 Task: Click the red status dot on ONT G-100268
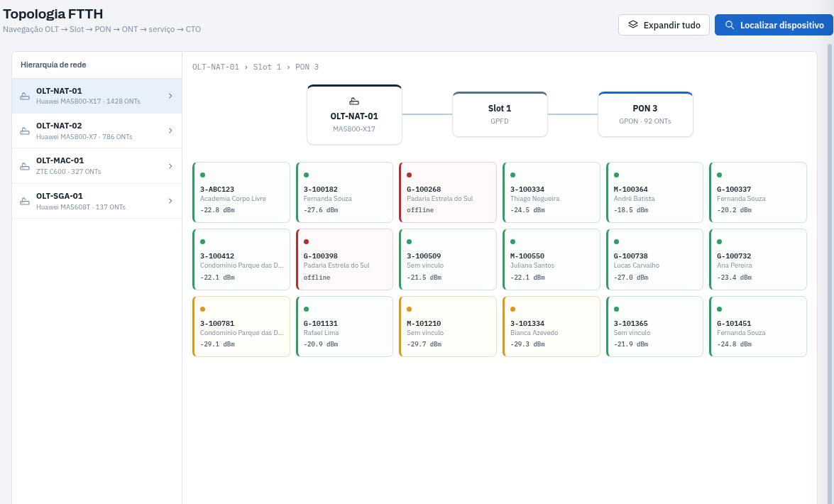pyautogui.click(x=409, y=175)
